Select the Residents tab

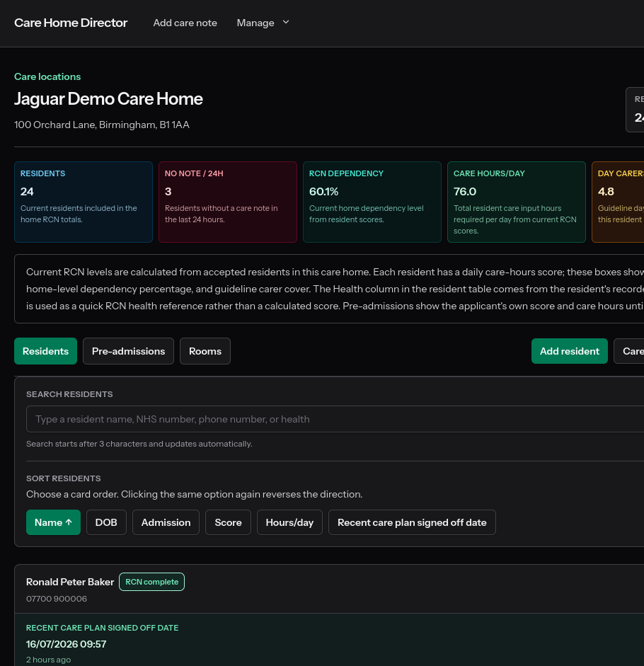pyautogui.click(x=45, y=351)
